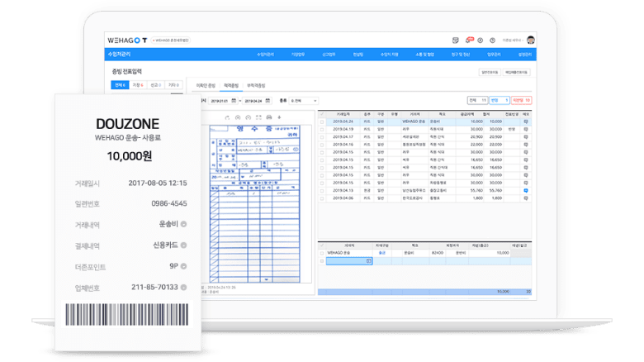Tick the checkbox for the 2019.04.19 row
This screenshot has width=644, height=362.
[x=322, y=130]
